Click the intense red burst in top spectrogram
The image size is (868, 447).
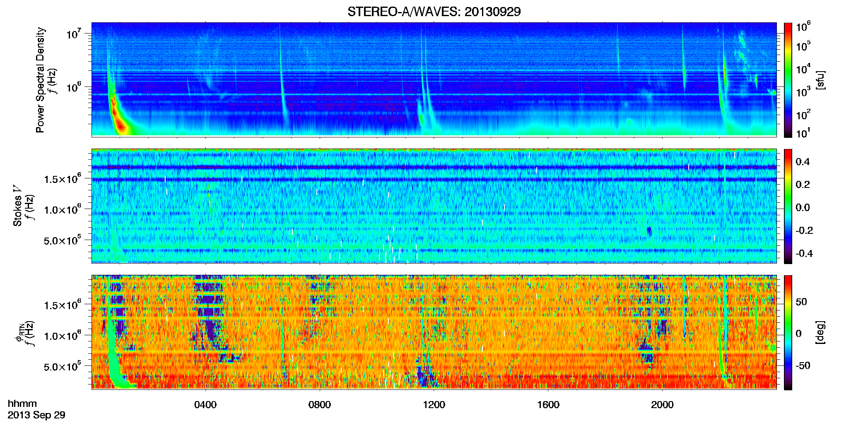coord(118,120)
